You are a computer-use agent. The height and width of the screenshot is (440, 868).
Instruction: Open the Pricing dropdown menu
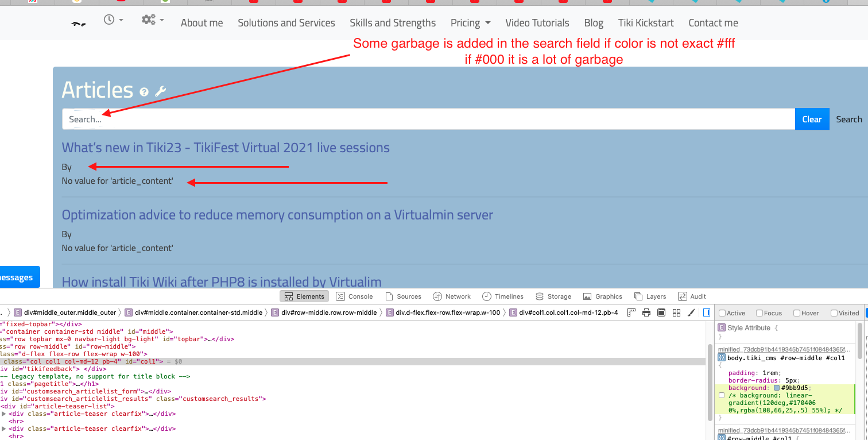[471, 23]
